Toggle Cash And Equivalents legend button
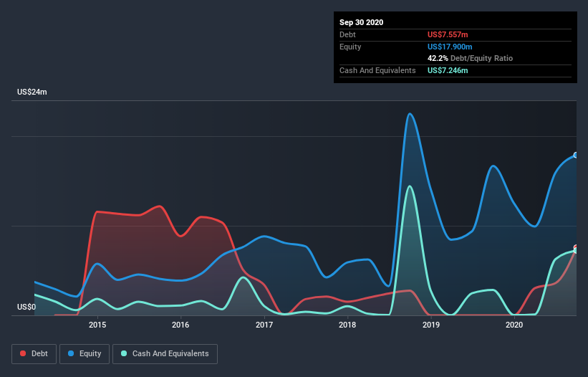 (x=165, y=354)
